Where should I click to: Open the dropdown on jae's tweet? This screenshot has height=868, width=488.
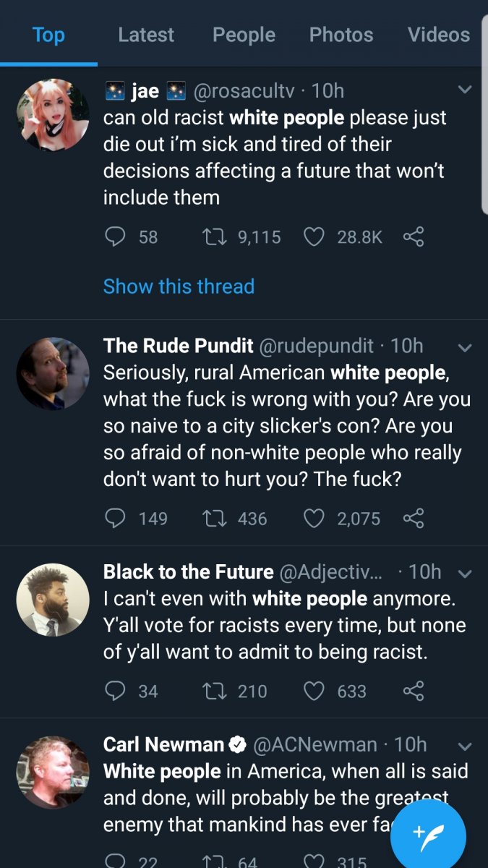465,89
